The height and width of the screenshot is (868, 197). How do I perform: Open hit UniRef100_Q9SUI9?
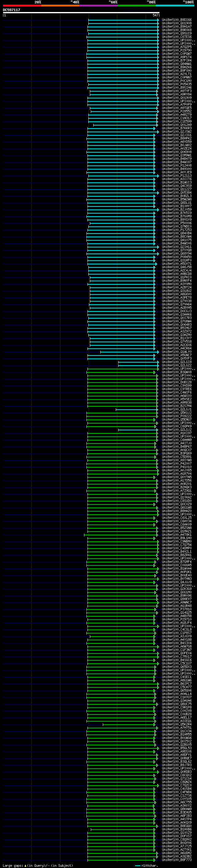coord(177,33)
